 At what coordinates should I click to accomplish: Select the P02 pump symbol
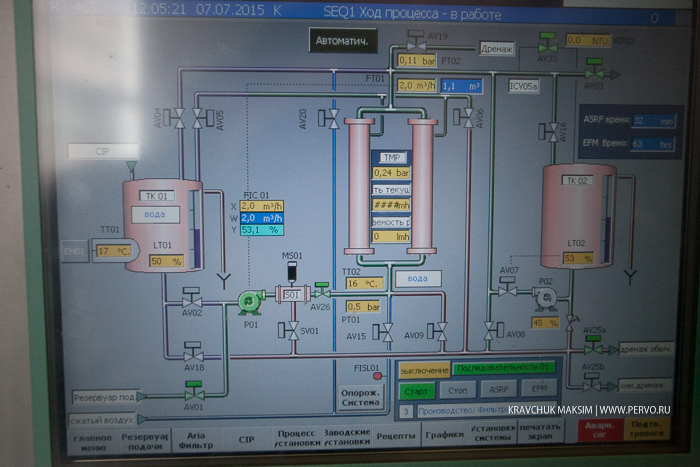coord(545,297)
